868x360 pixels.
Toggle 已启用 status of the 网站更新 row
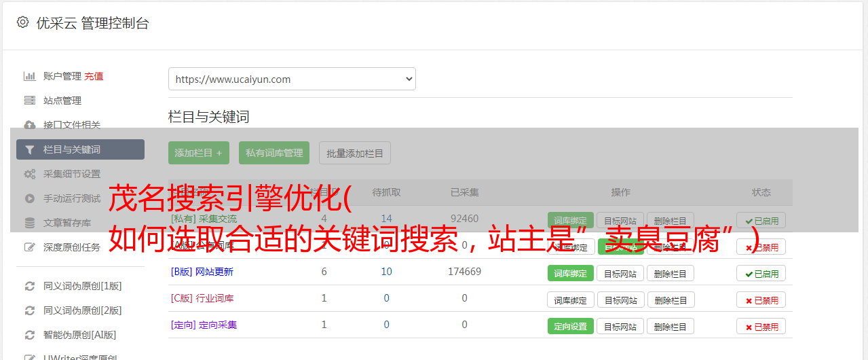[x=761, y=273]
